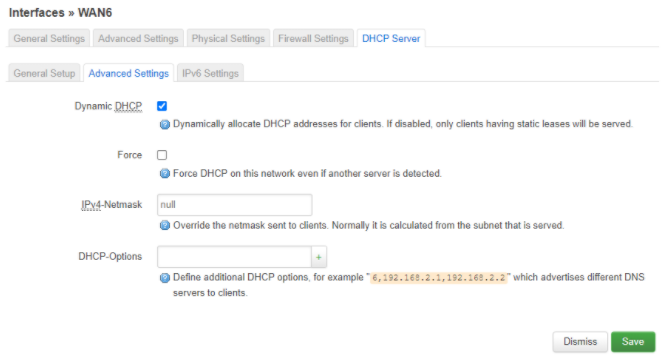Click help icon beside DHCP options description

[165, 278]
